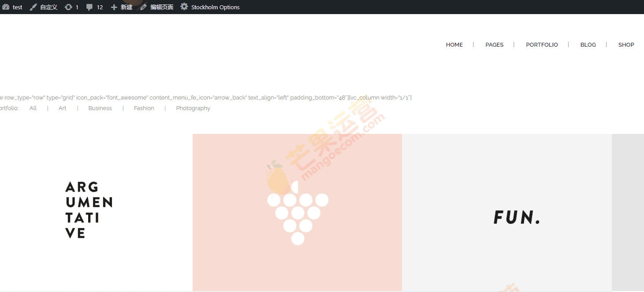This screenshot has height=292, width=644.
Task: Filter portfolio by All
Action: click(x=33, y=108)
